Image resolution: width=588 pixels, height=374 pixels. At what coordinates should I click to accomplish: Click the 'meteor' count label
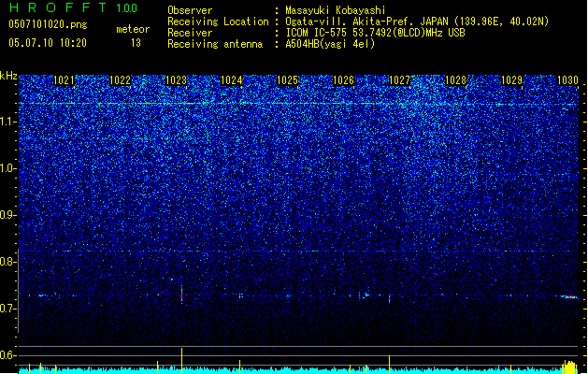(133, 29)
